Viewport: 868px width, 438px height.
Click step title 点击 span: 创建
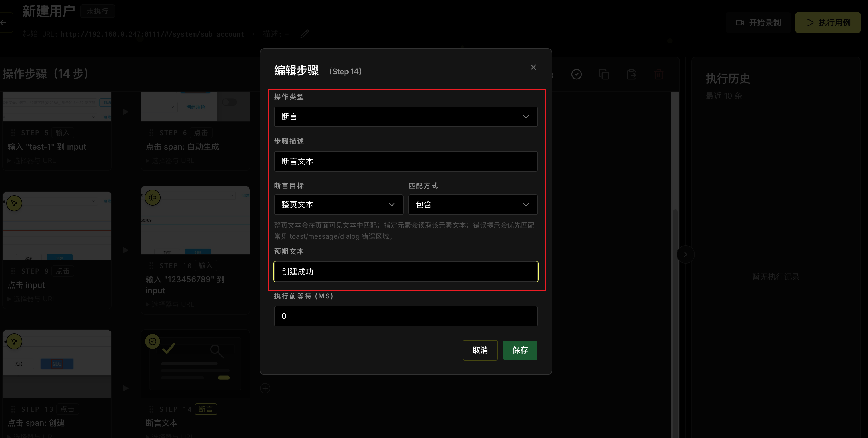[36, 423]
